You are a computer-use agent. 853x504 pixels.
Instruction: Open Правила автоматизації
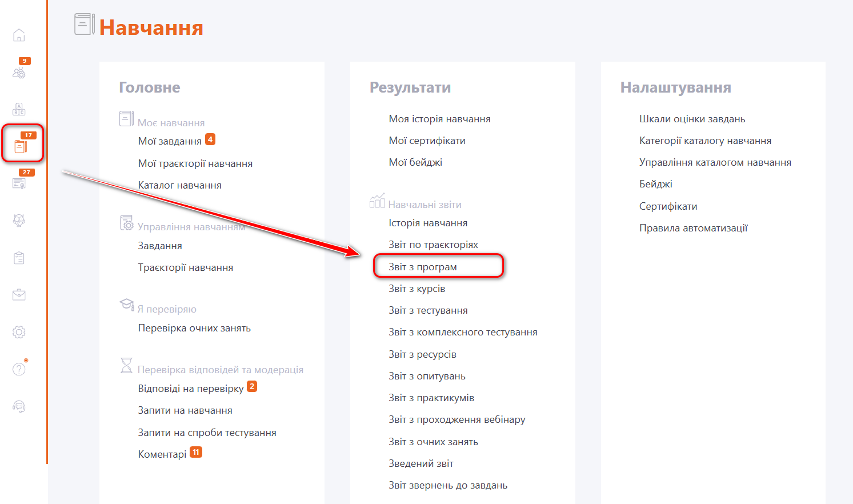coord(693,228)
